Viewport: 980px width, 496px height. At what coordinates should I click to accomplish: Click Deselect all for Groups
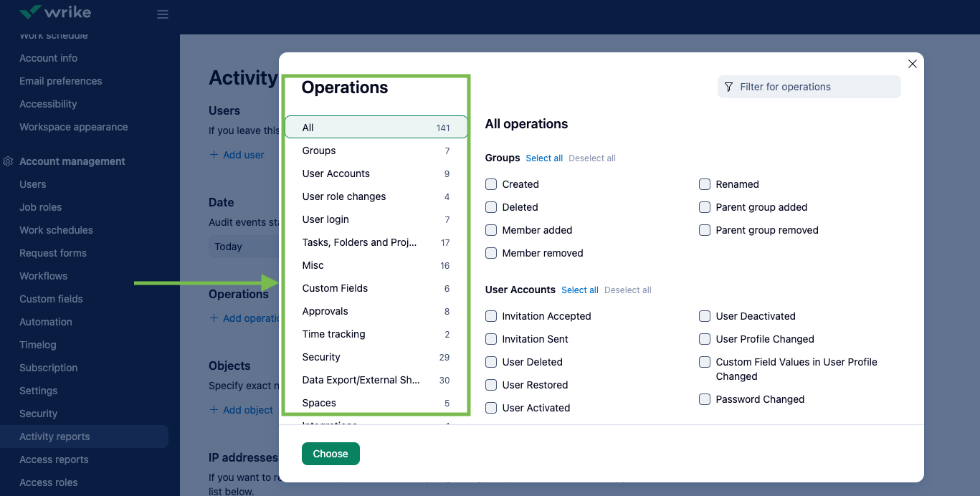pos(592,158)
